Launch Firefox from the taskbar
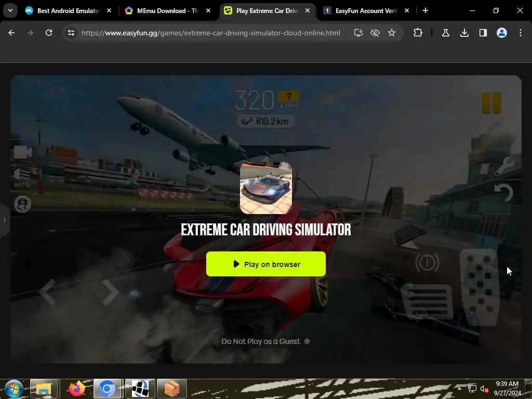 [77, 389]
